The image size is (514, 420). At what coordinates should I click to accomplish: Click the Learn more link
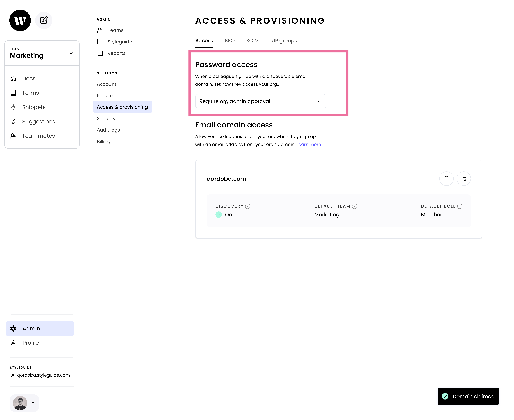309,145
